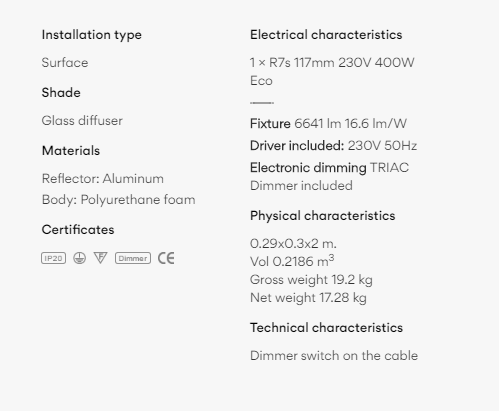Select the Shade heading

pos(61,93)
